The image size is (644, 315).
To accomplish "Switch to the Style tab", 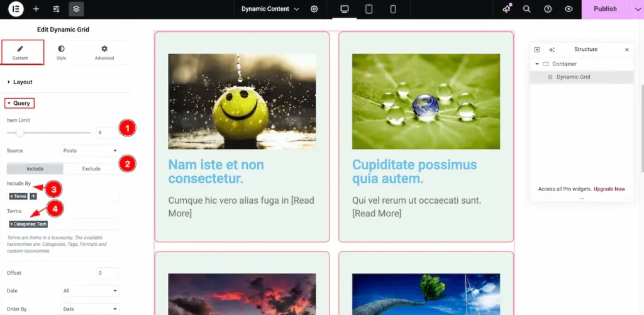I will coord(61,52).
